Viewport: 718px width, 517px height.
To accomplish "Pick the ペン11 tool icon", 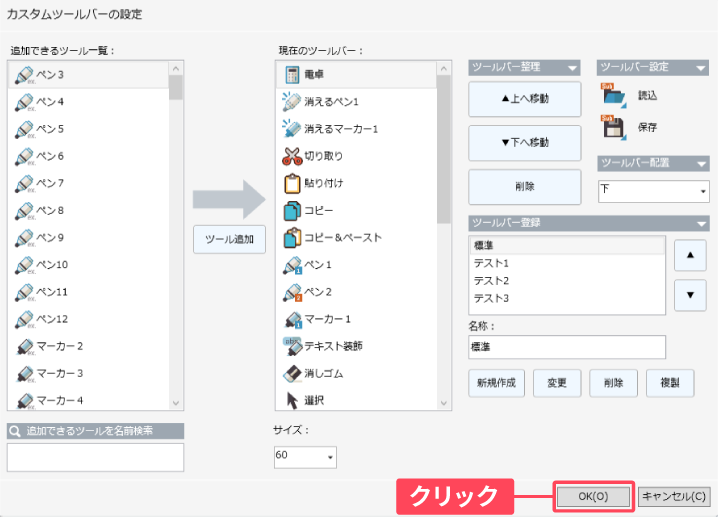I will 24,292.
